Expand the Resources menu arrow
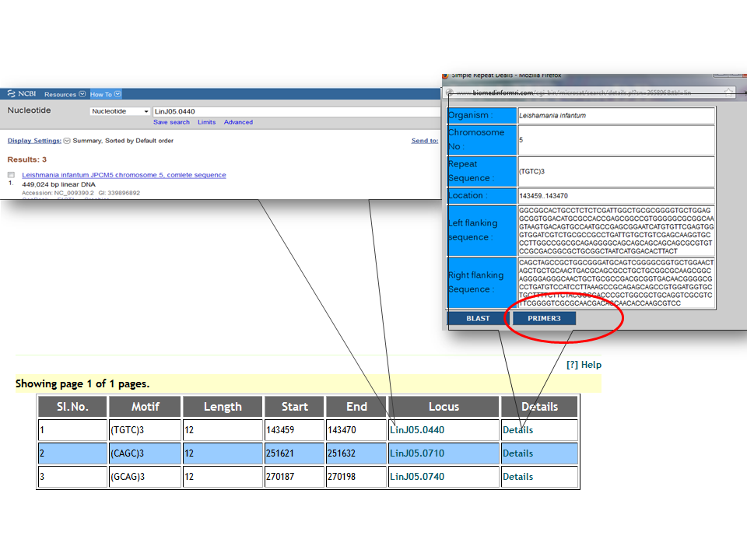This screenshot has width=747, height=560. 82,94
